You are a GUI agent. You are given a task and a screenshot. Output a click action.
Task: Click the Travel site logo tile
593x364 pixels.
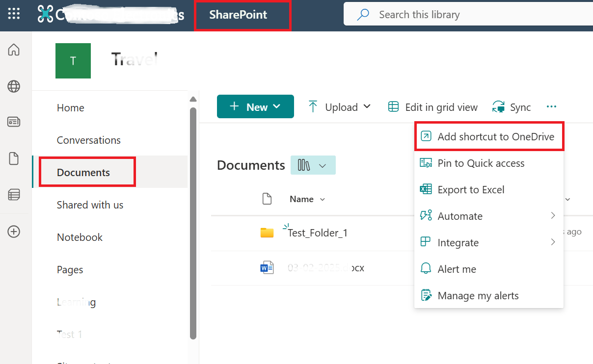point(73,60)
